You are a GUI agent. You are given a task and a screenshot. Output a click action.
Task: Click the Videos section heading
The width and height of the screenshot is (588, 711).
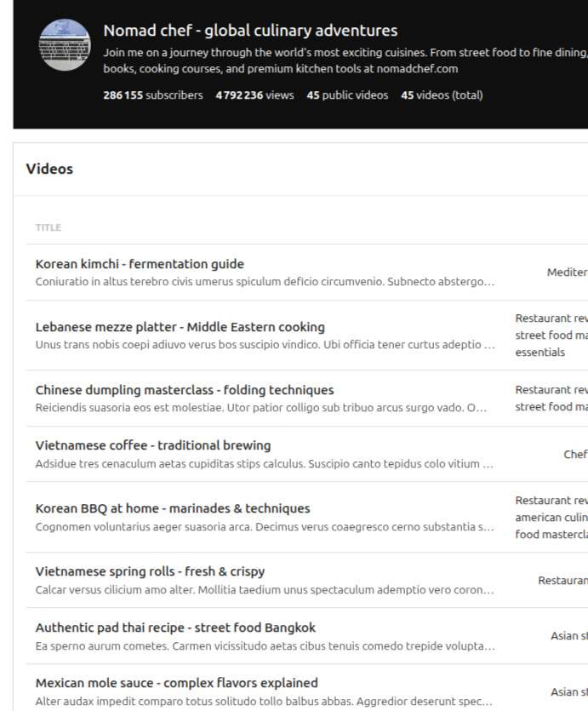[x=49, y=169]
